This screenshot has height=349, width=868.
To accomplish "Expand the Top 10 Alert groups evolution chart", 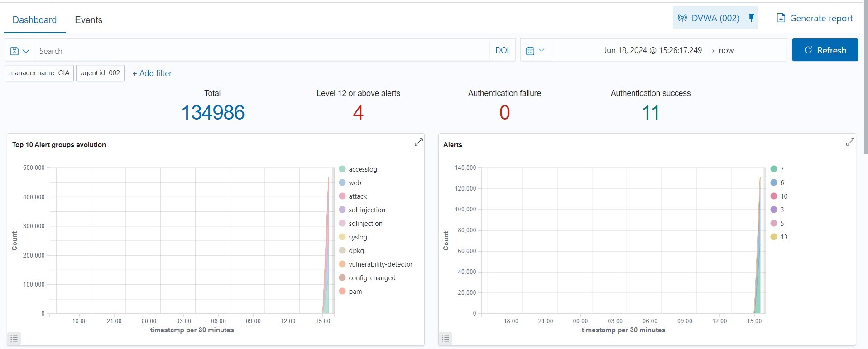I will pyautogui.click(x=418, y=142).
